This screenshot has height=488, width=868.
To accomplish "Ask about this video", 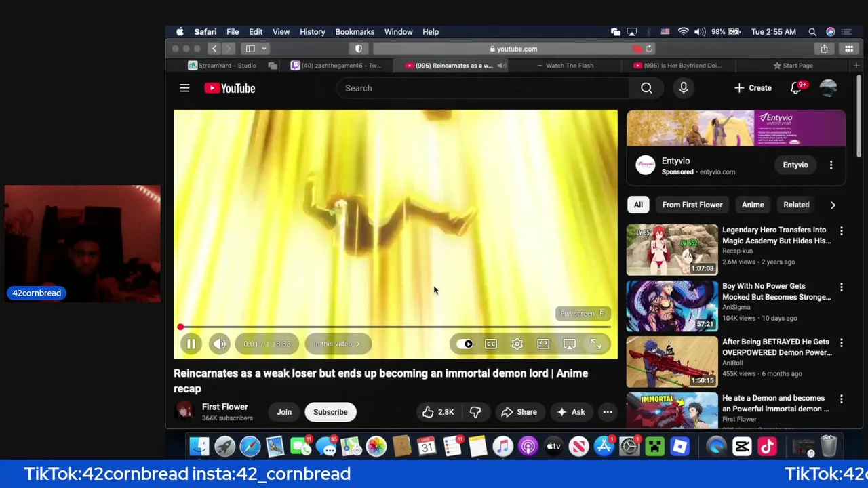I will point(570,412).
